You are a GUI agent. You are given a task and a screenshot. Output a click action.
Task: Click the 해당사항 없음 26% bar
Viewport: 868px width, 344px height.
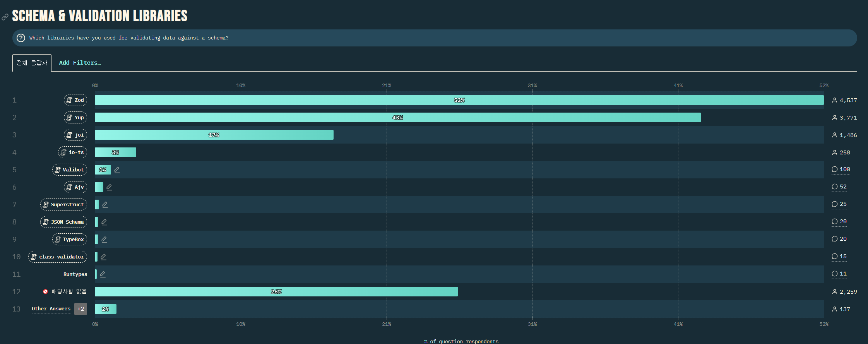click(x=276, y=292)
